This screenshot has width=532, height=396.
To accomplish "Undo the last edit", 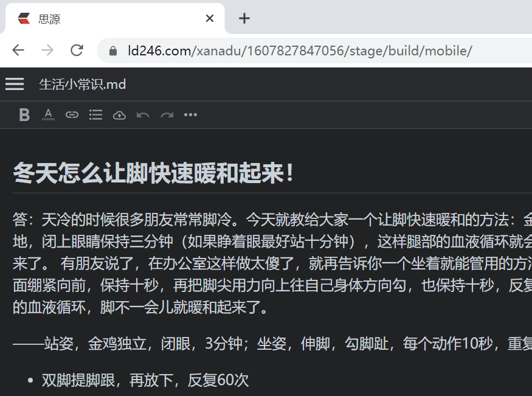I will (143, 114).
